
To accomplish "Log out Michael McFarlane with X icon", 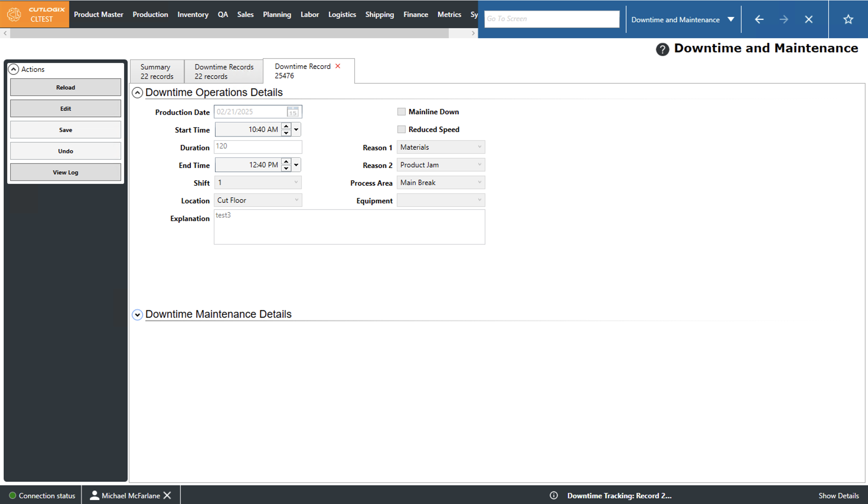I will 167,495.
